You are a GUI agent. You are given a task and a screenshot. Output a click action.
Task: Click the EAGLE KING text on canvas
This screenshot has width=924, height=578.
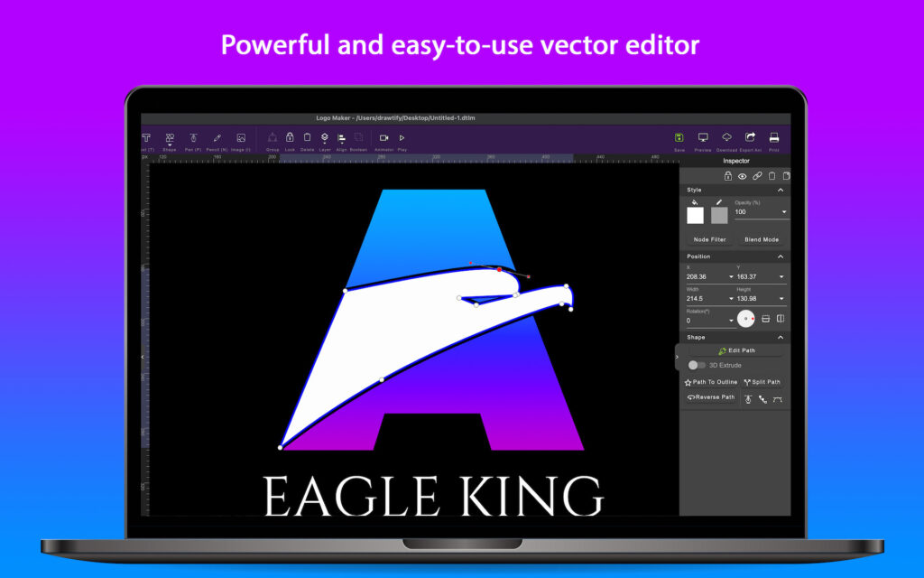pyautogui.click(x=434, y=496)
